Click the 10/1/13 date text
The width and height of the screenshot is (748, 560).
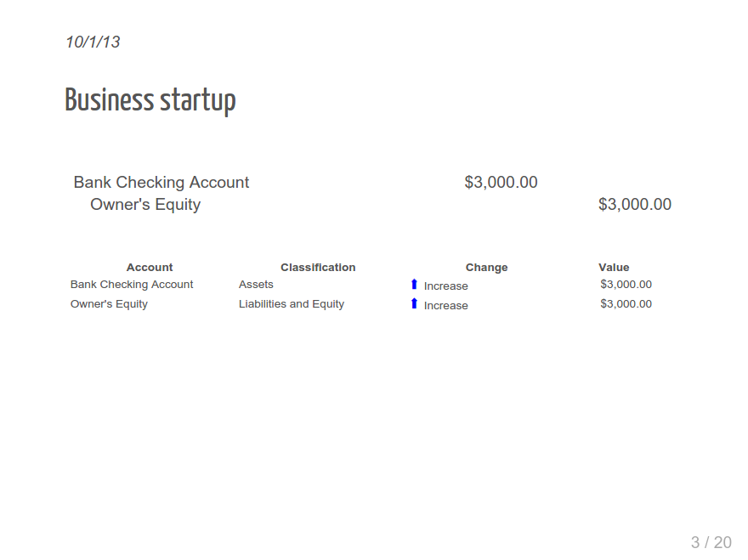point(93,42)
